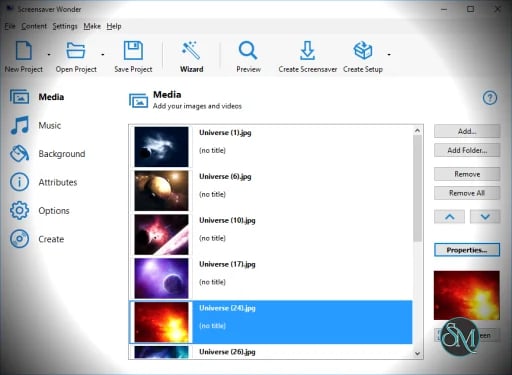This screenshot has width=512, height=375.
Task: Click the Media section header icon
Action: click(138, 101)
